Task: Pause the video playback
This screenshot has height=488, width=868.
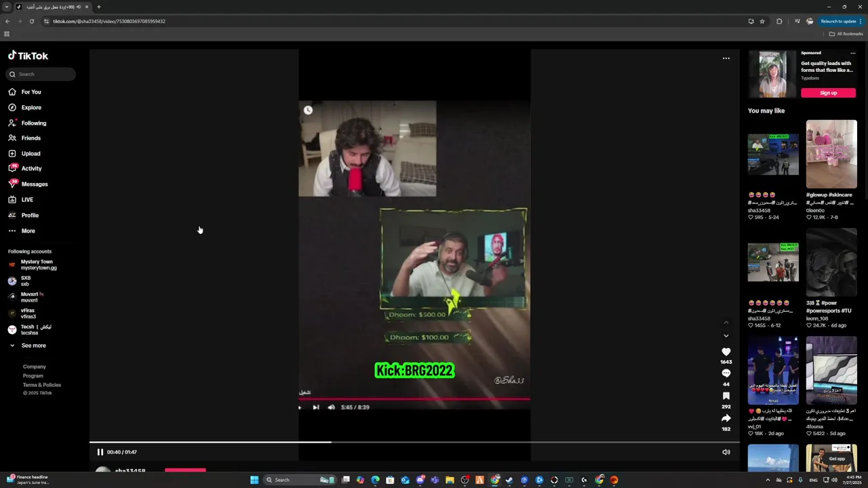Action: tap(100, 452)
